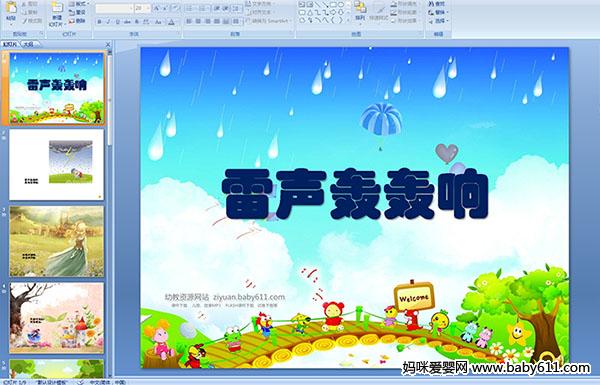
Task: Open the font size dropdown
Action: coord(143,8)
